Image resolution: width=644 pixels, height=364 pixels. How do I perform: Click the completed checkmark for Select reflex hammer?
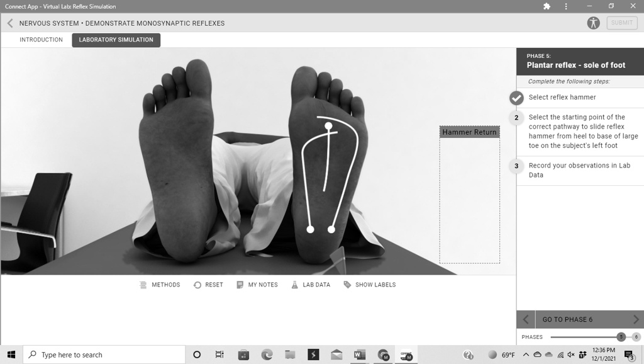point(516,98)
